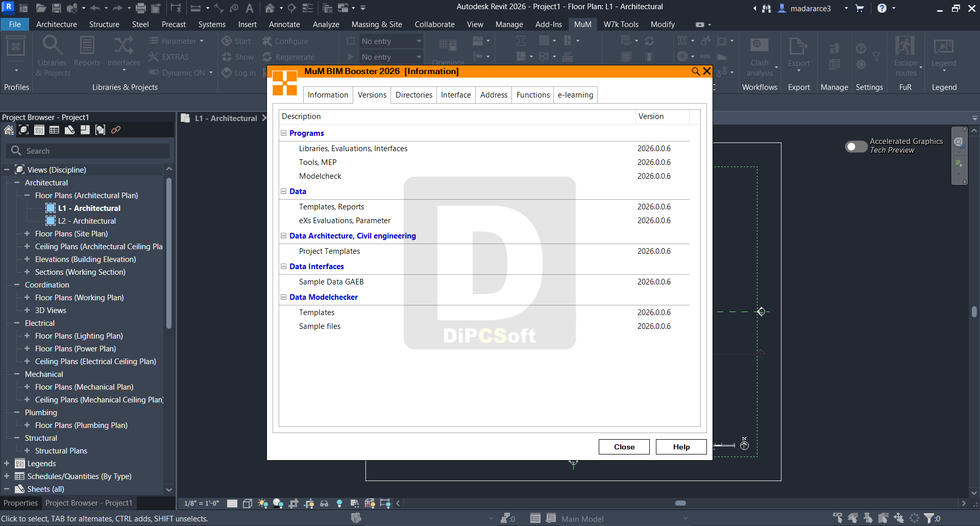The height and width of the screenshot is (526, 980).
Task: Click the Close Inactive Views icon
Action: pyautogui.click(x=328, y=8)
